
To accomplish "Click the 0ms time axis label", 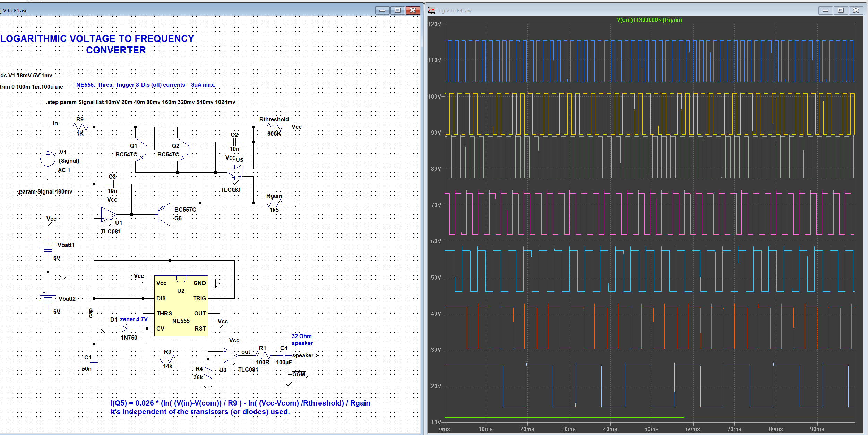I will pos(445,429).
